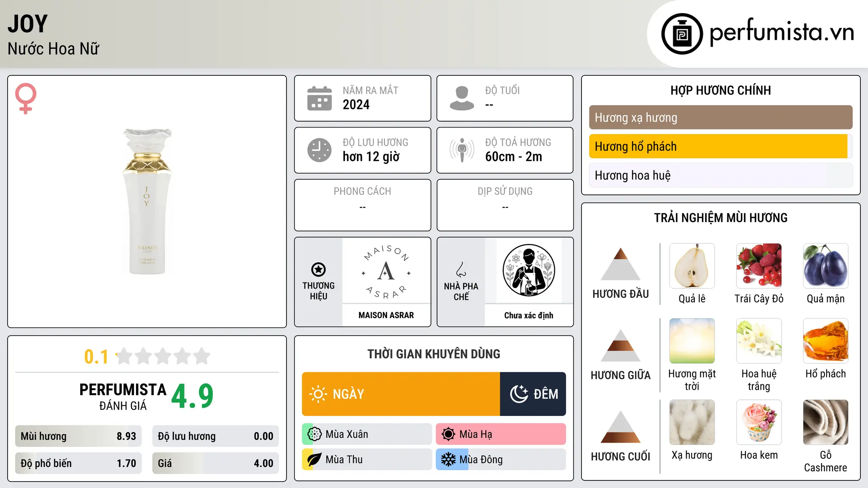Click the Hương hổ phách accord bar
868x488 pixels.
tap(721, 146)
